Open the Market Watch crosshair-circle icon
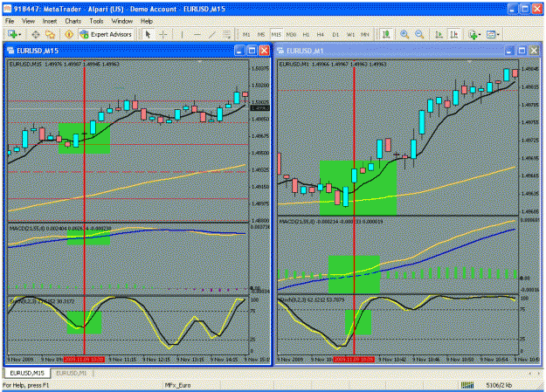This screenshot has width=546, height=392. point(36,34)
